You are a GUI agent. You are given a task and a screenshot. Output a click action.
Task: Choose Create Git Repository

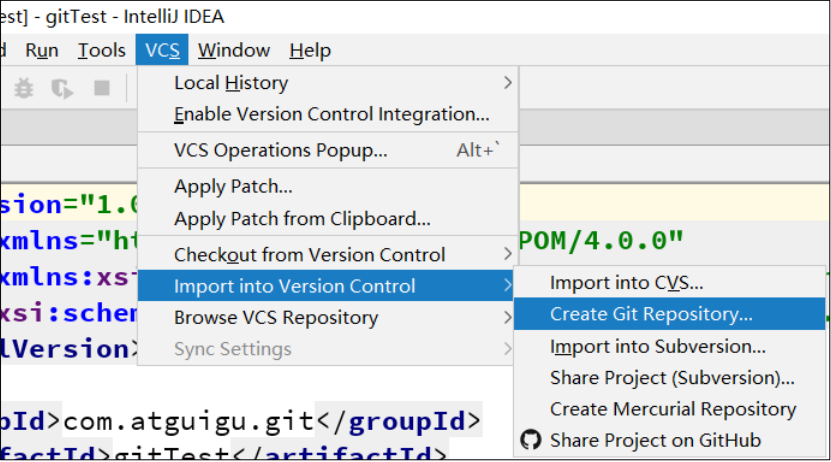click(651, 314)
